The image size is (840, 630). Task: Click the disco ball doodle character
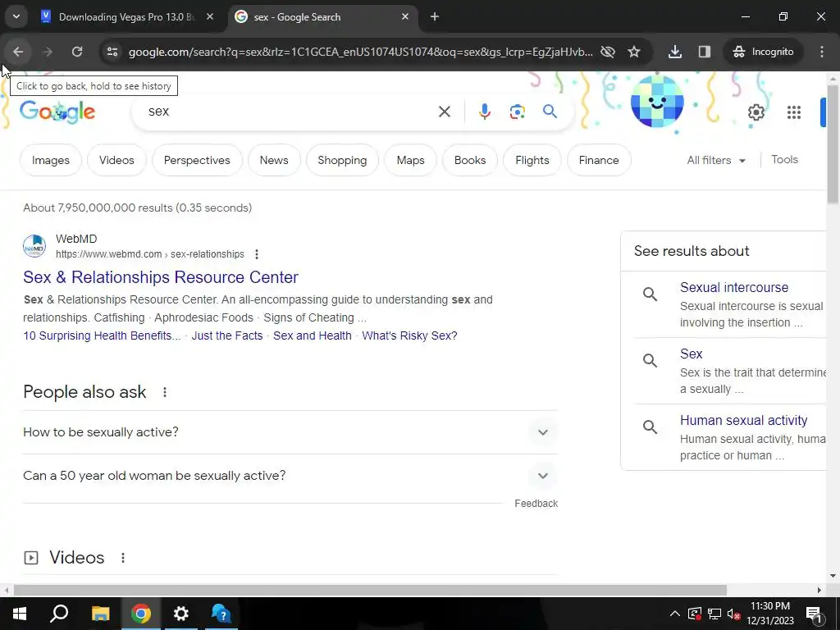click(657, 101)
